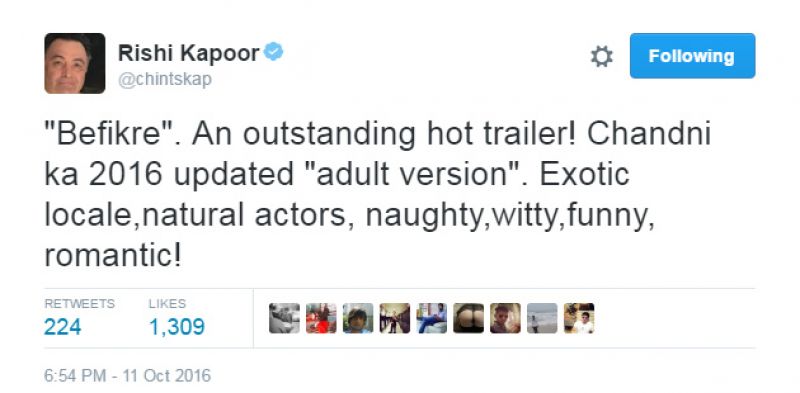This screenshot has height=393, width=800.
Task: Click the Befikre tweet text body
Action: (x=378, y=194)
